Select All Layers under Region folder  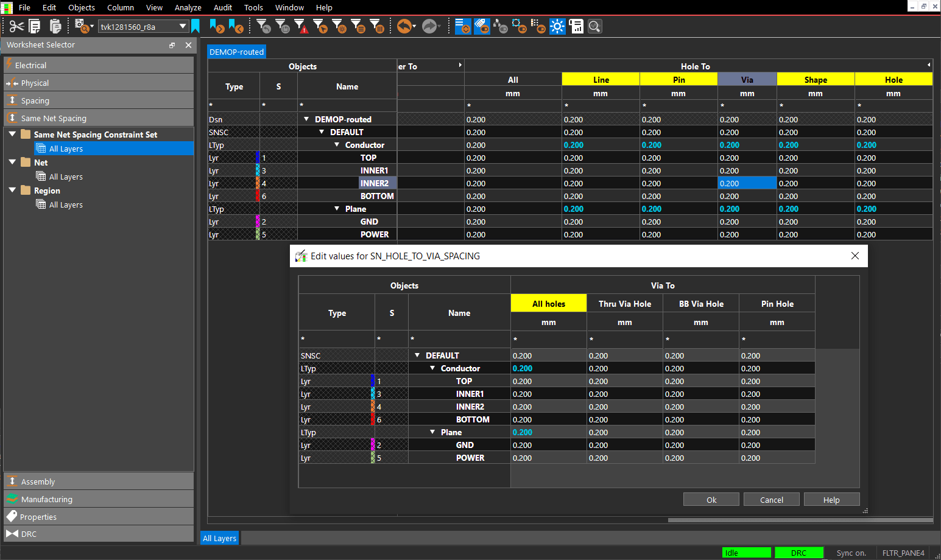point(66,205)
